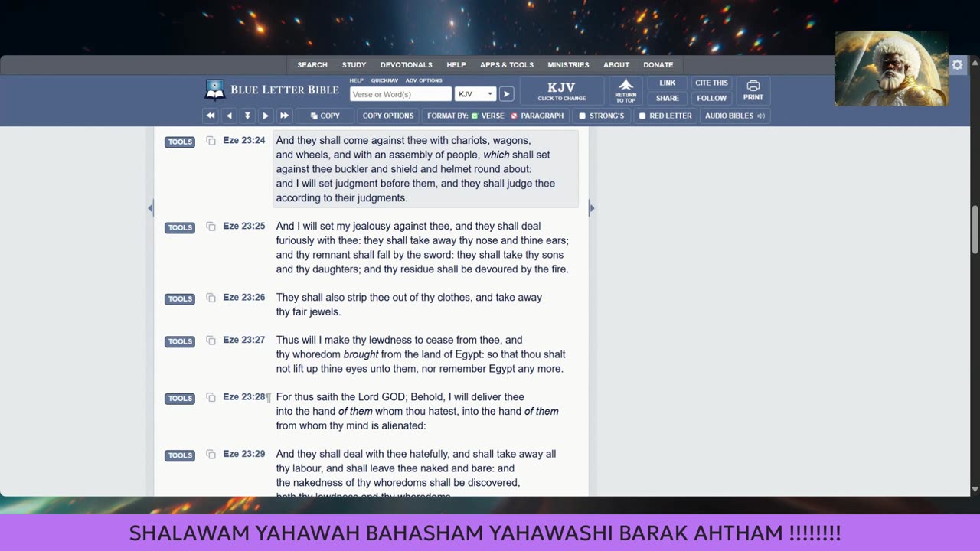The width and height of the screenshot is (980, 551).
Task: Copy verse Eze 23:25 icon
Action: 211,227
